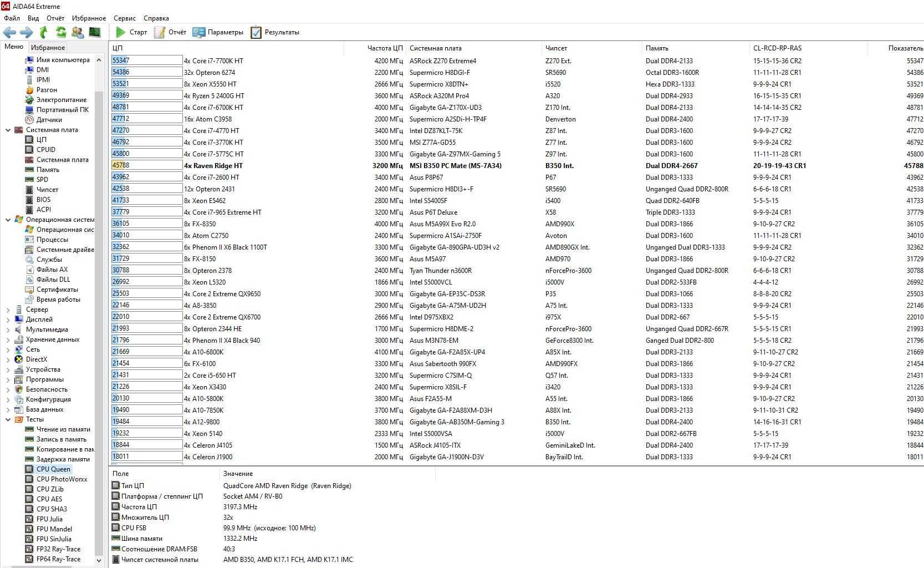This screenshot has width=924, height=568.
Task: Collapse the Операционная система tree node
Action: pyautogui.click(x=8, y=220)
